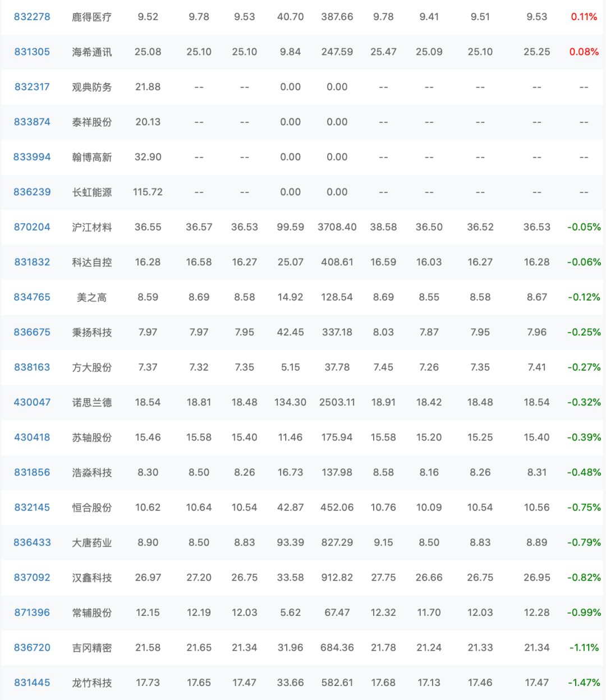Open stock code 836239 link
606x700 pixels.
[x=32, y=192]
